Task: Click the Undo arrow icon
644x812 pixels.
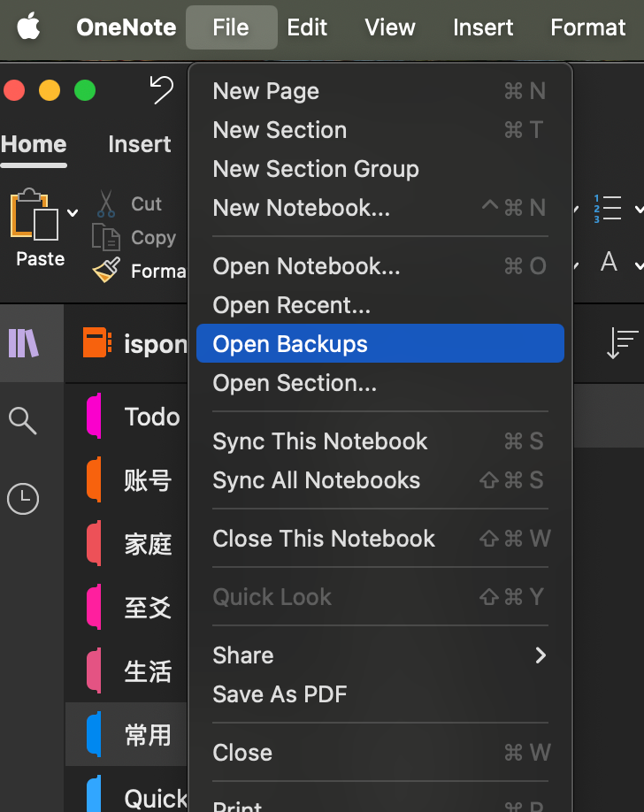Action: tap(161, 89)
